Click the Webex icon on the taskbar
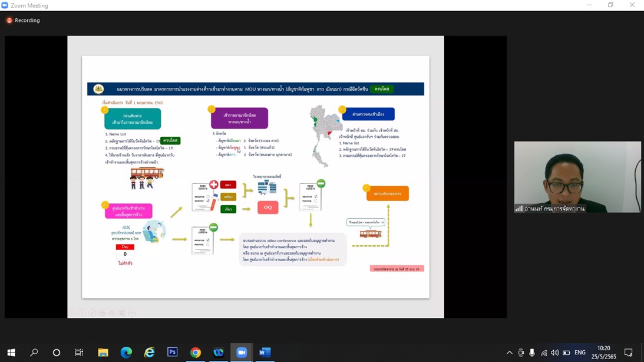Screen dimensions: 644x362 pyautogui.click(x=219, y=353)
